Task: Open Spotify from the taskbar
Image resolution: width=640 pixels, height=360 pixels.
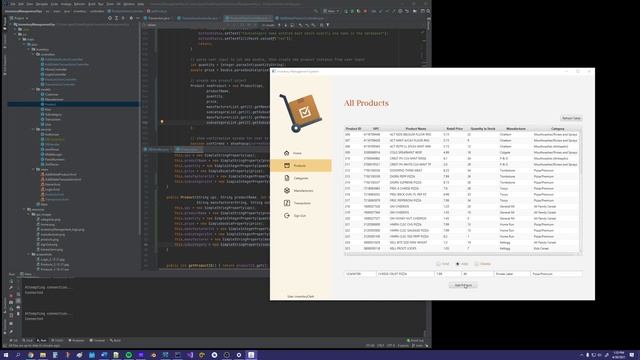Action: point(129,355)
